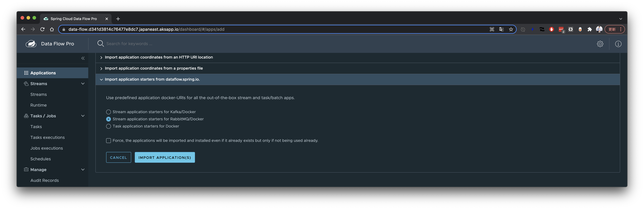Click the search magnifier icon
The image size is (644, 209).
pos(100,44)
